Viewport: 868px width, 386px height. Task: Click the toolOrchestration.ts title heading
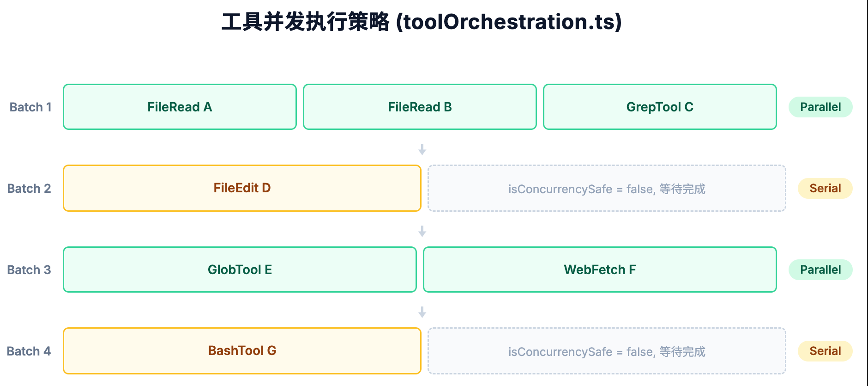tap(422, 22)
